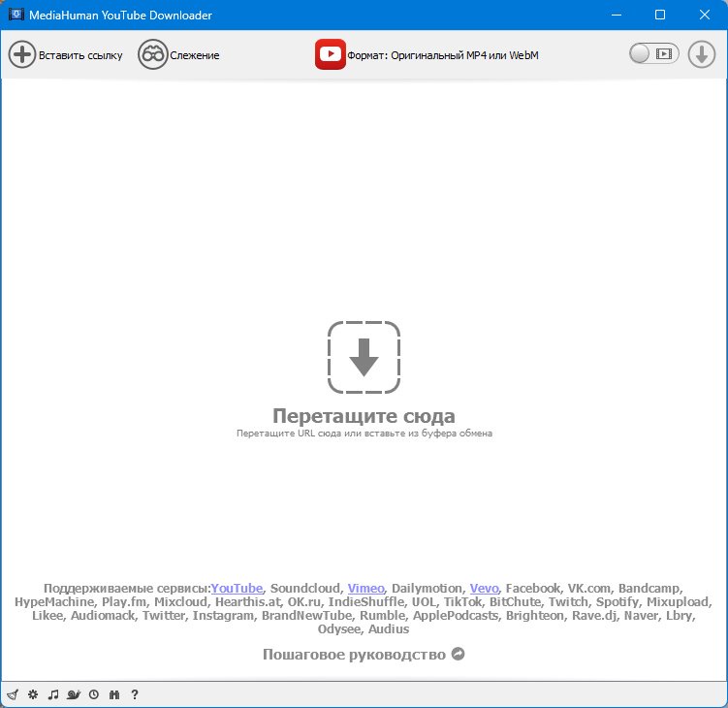Open help via the question mark icon
The height and width of the screenshot is (708, 728).
[135, 694]
